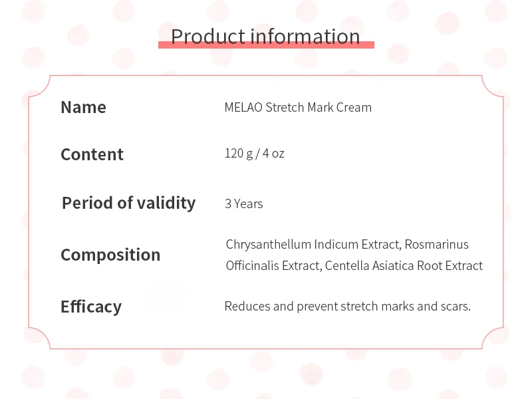The image size is (532, 399).
Task: Click Centella Asiatica Root Extract ingredient
Action: point(404,266)
